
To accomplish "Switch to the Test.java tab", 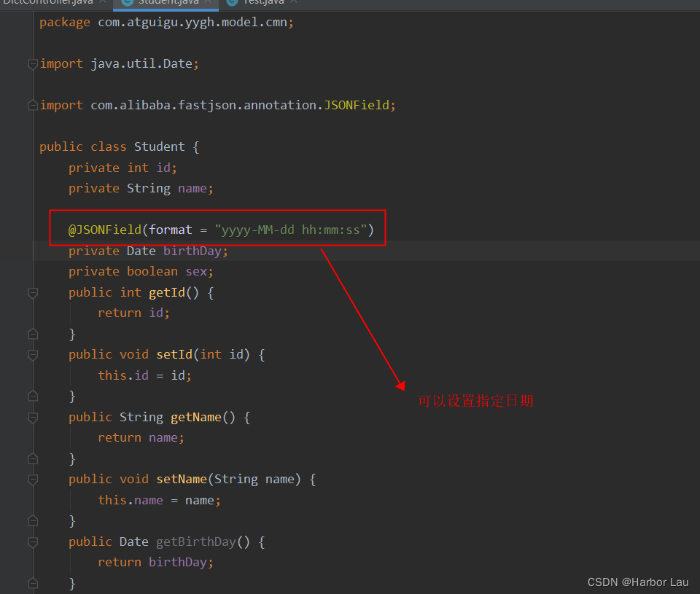I will 262,2.
